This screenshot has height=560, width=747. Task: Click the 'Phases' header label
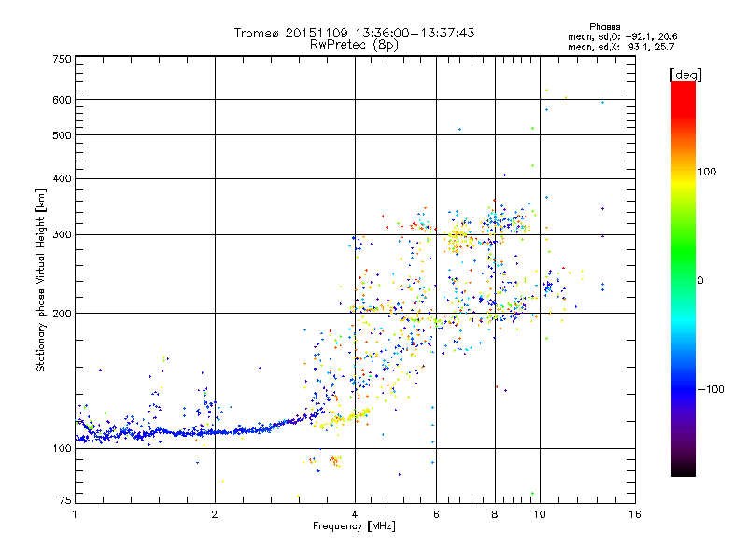604,27
